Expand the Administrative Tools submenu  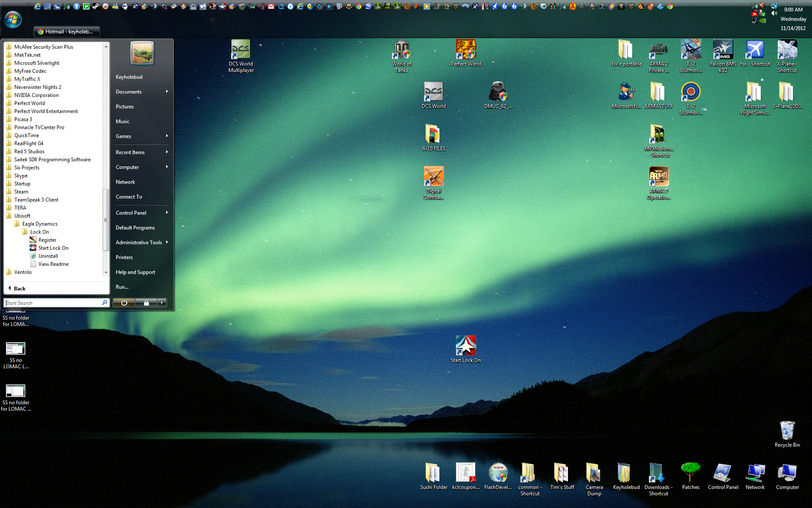142,243
